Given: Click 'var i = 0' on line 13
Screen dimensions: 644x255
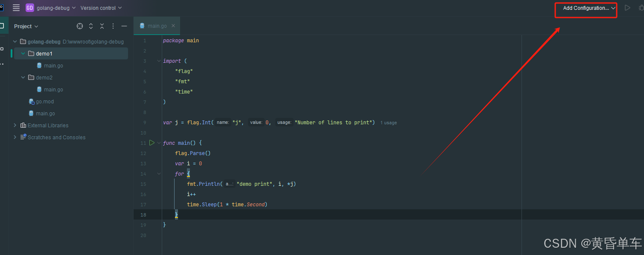Looking at the screenshot, I should (188, 164).
